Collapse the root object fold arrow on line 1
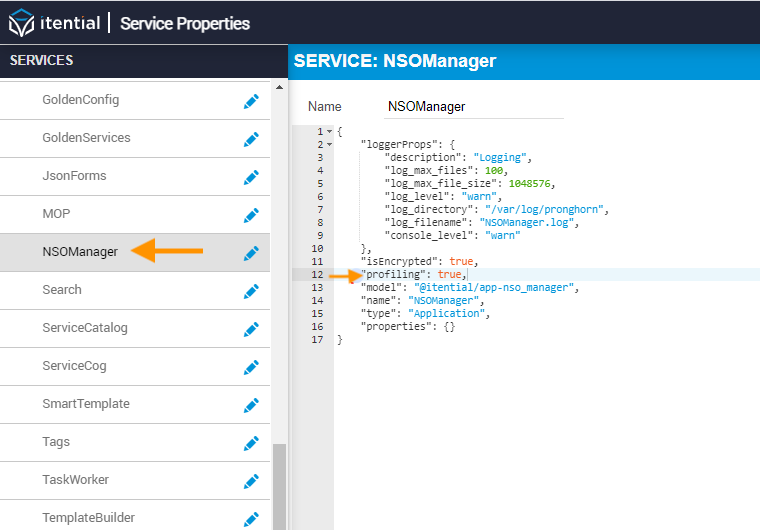This screenshot has height=530, width=760. (x=330, y=131)
